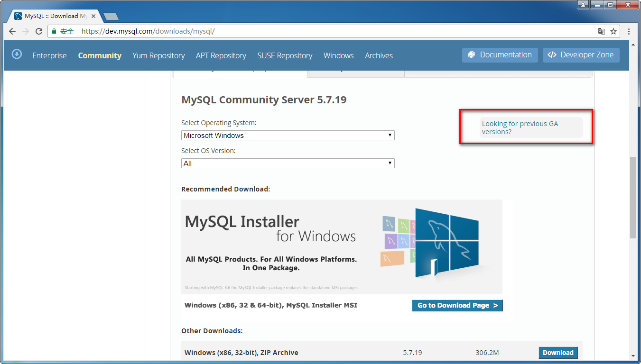Go to Yum Repository section
641x364 pixels.
[158, 55]
